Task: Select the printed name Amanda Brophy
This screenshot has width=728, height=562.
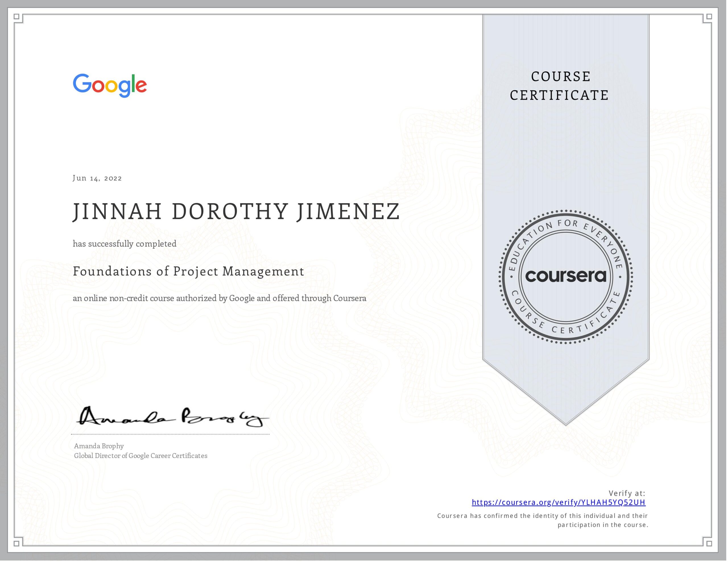Action: click(99, 446)
